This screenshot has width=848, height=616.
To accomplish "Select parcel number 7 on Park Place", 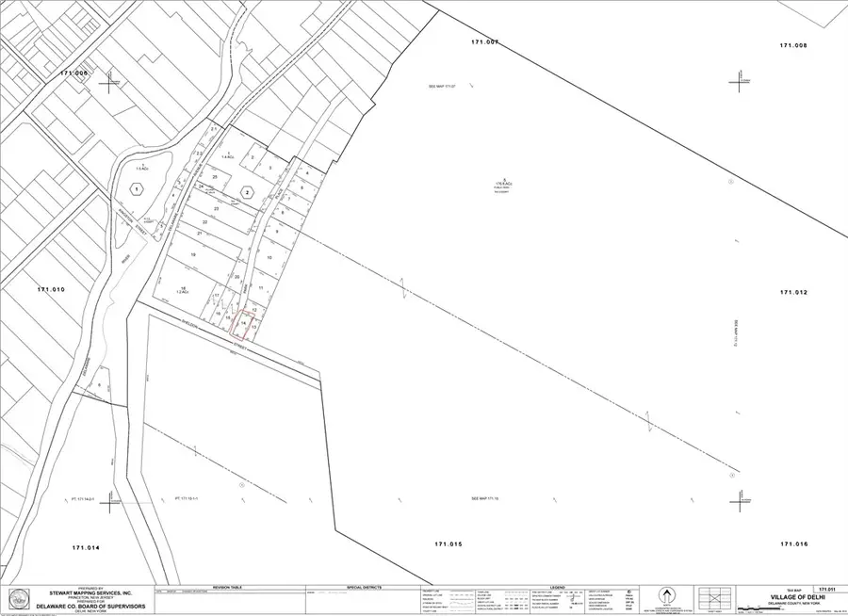I will pyautogui.click(x=289, y=199).
